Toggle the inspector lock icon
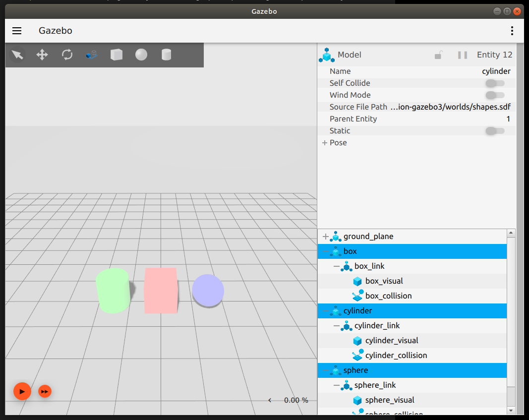The width and height of the screenshot is (529, 420). click(x=438, y=55)
